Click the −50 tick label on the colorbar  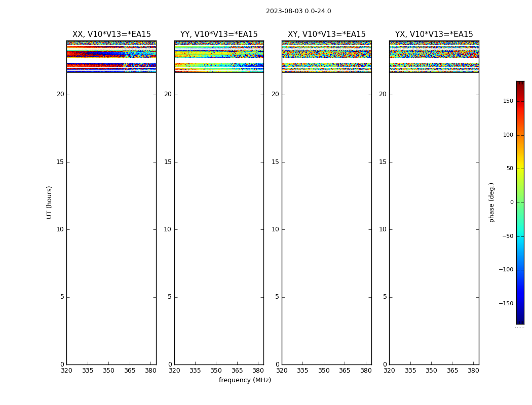click(508, 236)
